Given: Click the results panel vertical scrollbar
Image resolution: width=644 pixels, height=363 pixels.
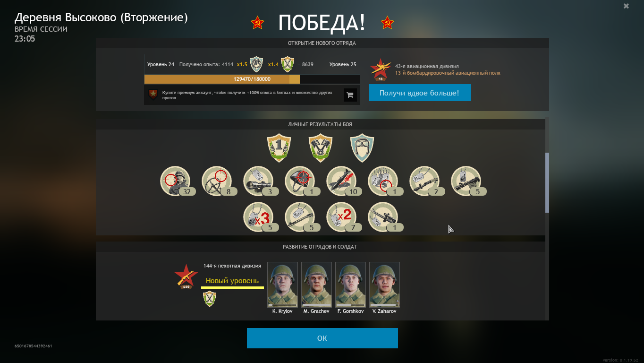Looking at the screenshot, I should click(547, 182).
